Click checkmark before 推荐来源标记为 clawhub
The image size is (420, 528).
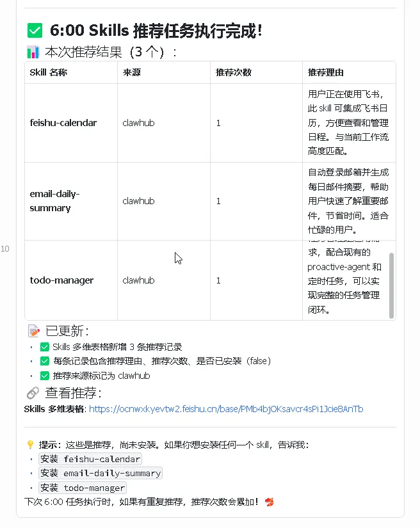click(44, 376)
